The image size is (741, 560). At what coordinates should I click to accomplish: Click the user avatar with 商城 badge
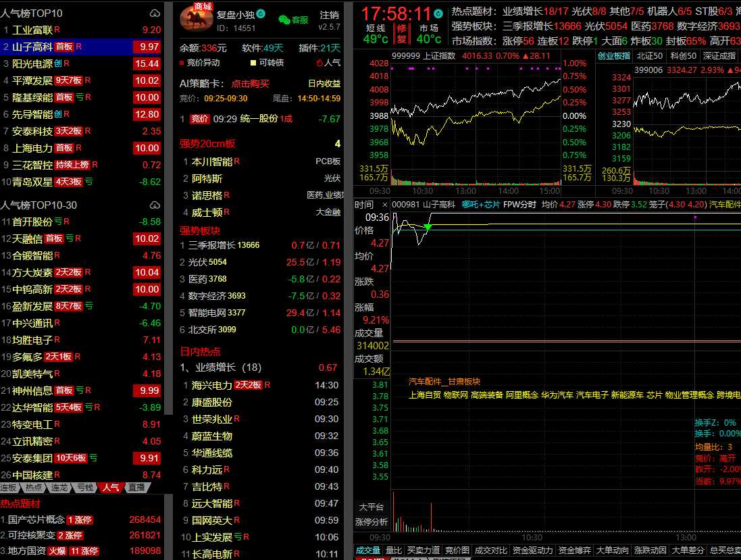[197, 17]
